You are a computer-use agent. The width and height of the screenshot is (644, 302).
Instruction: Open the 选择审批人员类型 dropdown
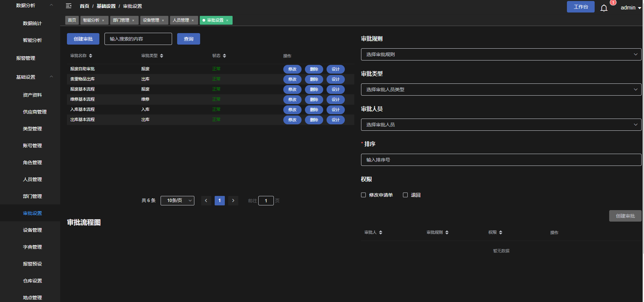click(x=501, y=90)
